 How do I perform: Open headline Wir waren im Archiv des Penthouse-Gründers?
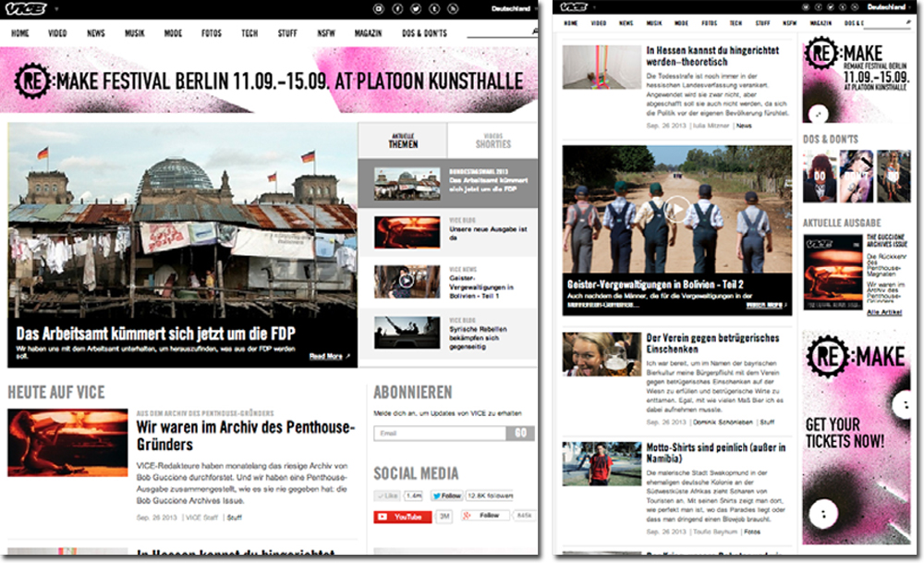(246, 435)
